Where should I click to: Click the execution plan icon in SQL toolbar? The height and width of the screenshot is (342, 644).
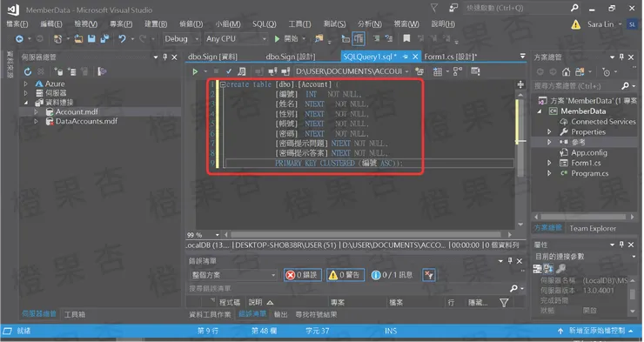point(458,71)
